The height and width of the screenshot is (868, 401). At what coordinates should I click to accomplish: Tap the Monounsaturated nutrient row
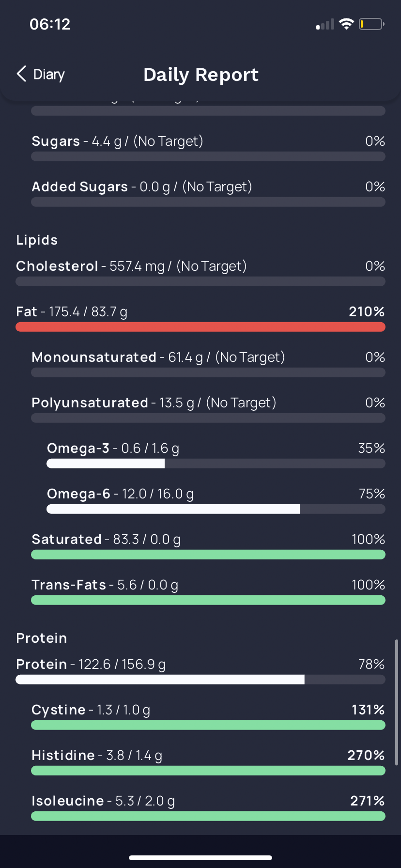tap(208, 364)
